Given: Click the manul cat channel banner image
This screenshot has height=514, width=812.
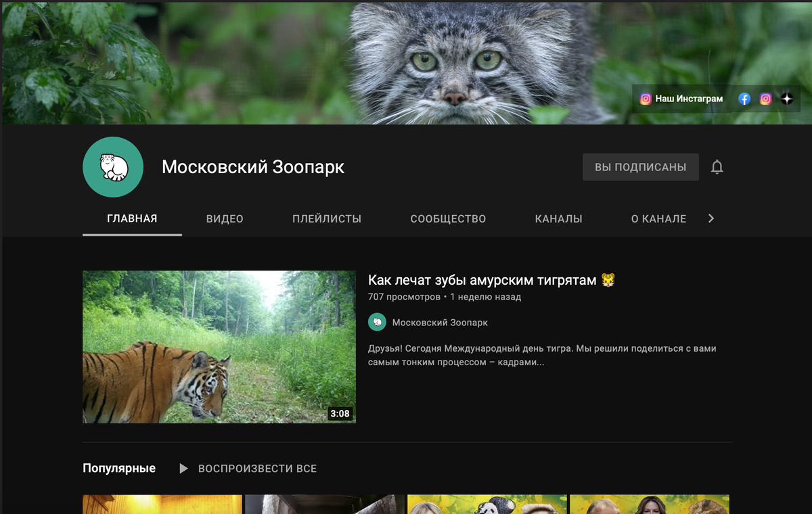Looking at the screenshot, I should click(406, 62).
